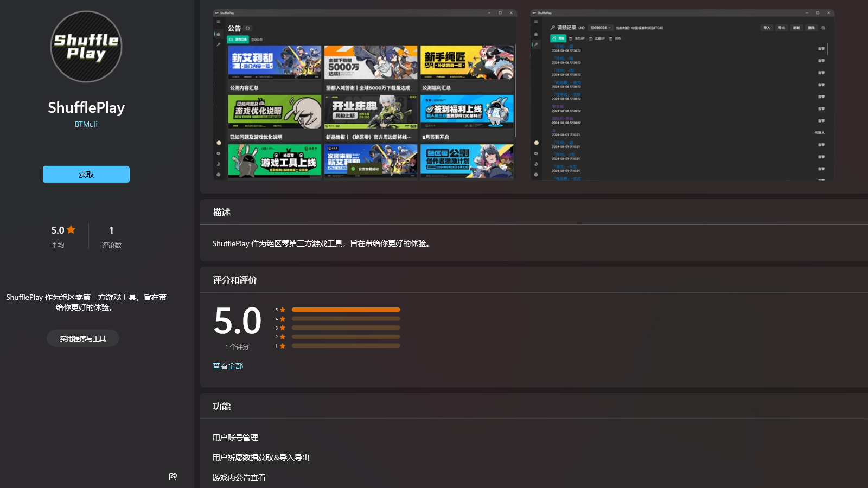The height and width of the screenshot is (488, 868).
Task: Switch to the 活动公告 tab
Action: point(257,39)
